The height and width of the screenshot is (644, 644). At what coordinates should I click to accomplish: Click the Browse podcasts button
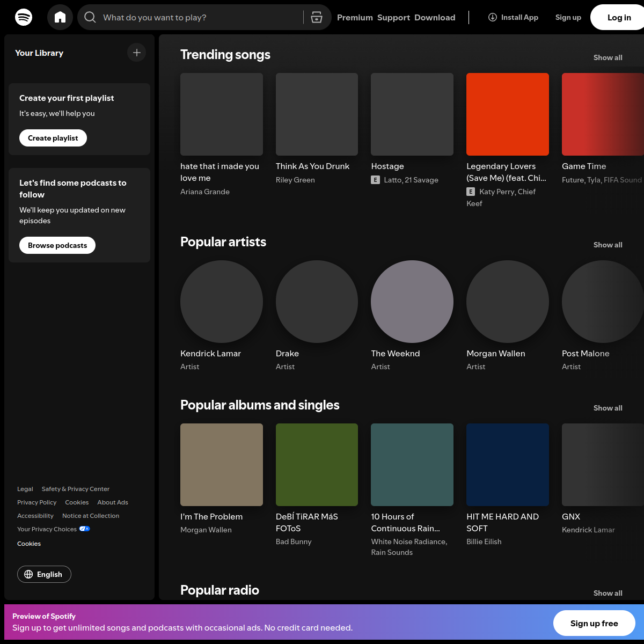[x=57, y=245]
